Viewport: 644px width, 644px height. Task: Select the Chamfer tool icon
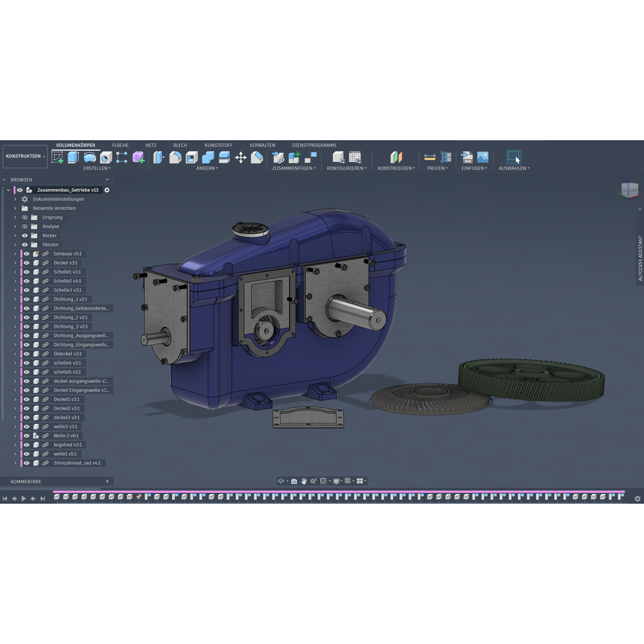click(x=257, y=157)
